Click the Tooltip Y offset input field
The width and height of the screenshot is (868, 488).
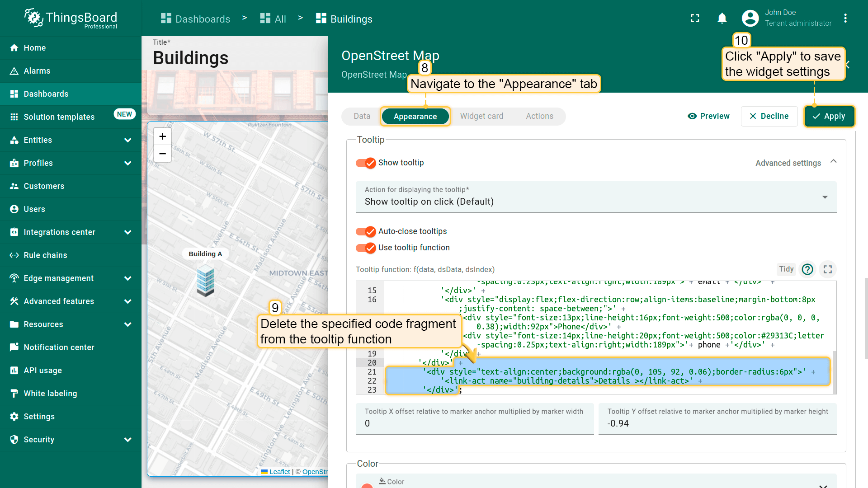[x=717, y=423]
